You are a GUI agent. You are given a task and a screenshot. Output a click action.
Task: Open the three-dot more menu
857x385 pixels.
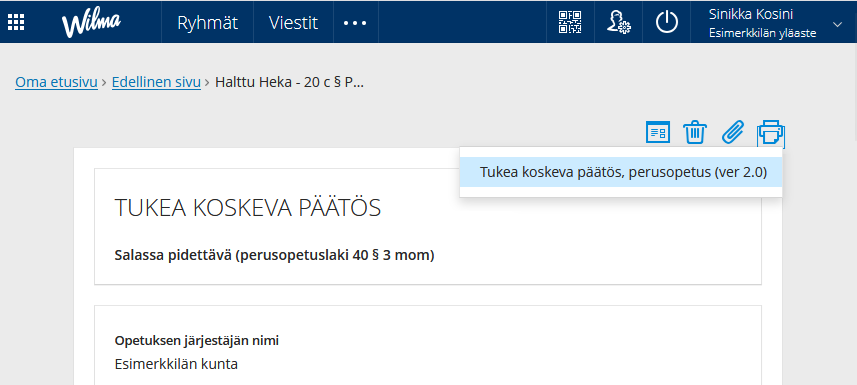coord(355,23)
